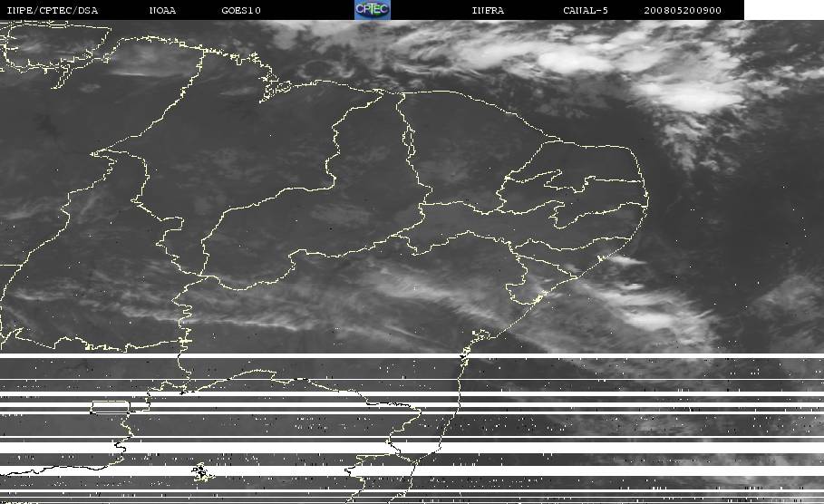Click the GOES10 satellite label
The height and width of the screenshot is (504, 824).
tap(241, 11)
